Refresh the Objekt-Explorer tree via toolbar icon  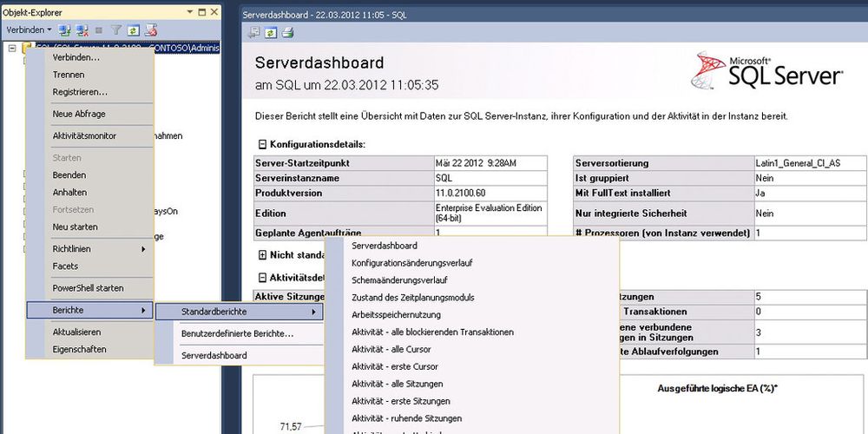(134, 30)
